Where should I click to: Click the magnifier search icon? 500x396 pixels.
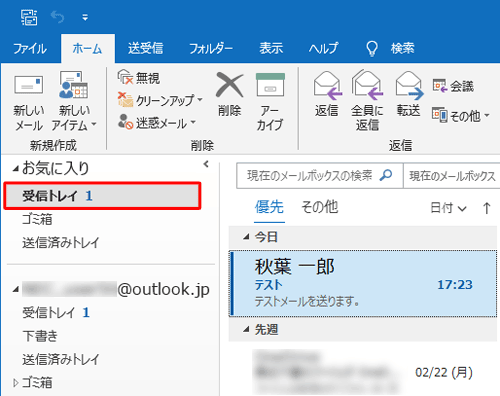coord(386,175)
